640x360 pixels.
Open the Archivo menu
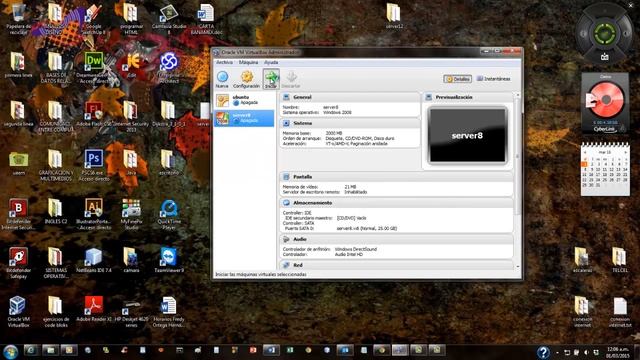point(224,62)
